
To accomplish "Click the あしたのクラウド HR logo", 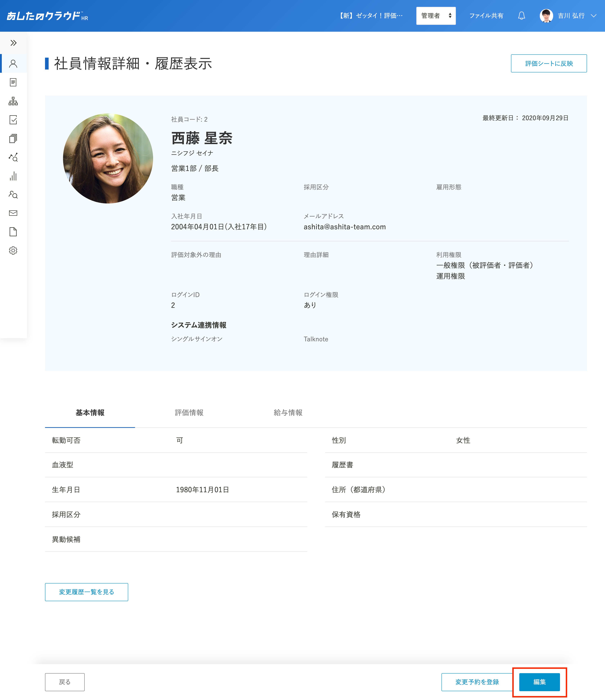I will (47, 16).
